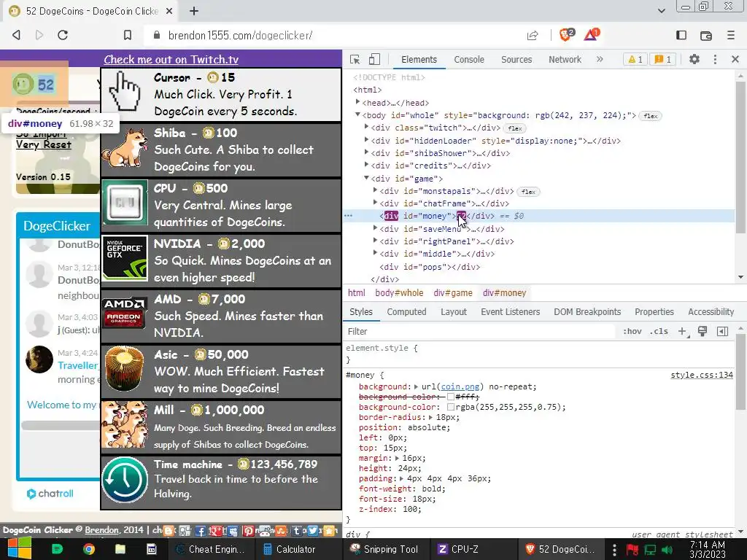Go back to previous page
The height and width of the screenshot is (560, 747).
(16, 35)
